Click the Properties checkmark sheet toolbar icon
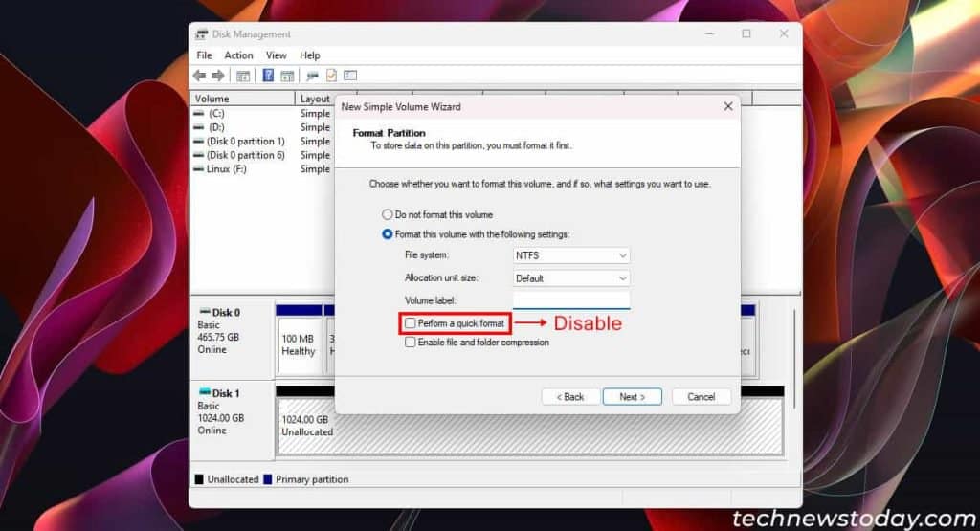The width and height of the screenshot is (980, 531). tap(331, 76)
